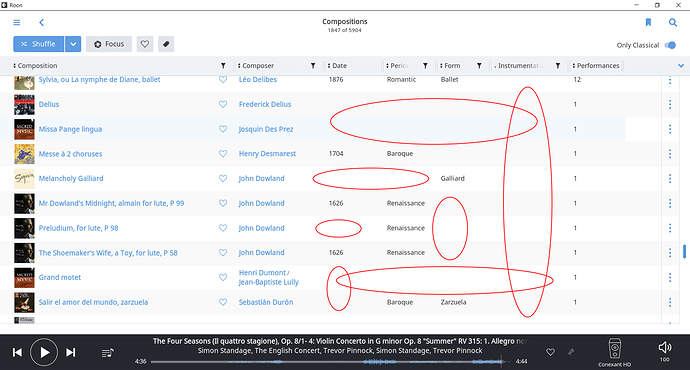The height and width of the screenshot is (370, 690).
Task: Seek within the playback waveform bar
Action: [330, 362]
